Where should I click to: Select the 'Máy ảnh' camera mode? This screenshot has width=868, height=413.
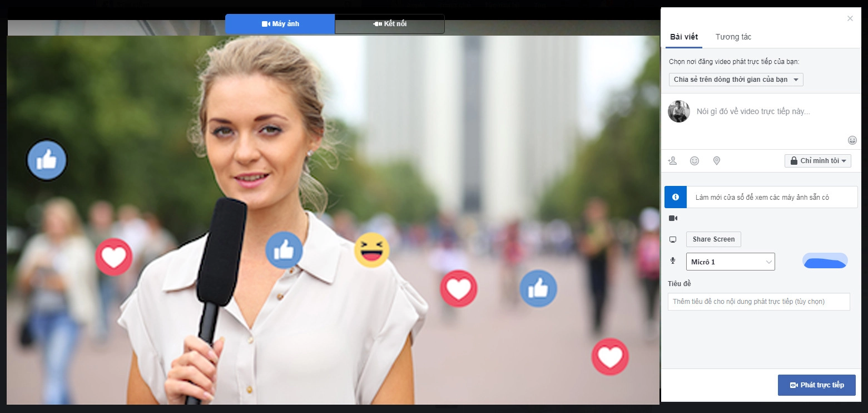pos(280,24)
